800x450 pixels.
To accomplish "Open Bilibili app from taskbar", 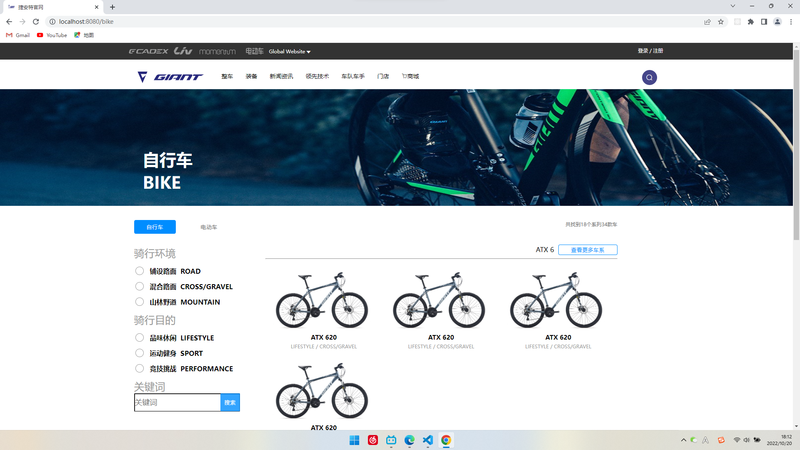I will click(x=391, y=440).
